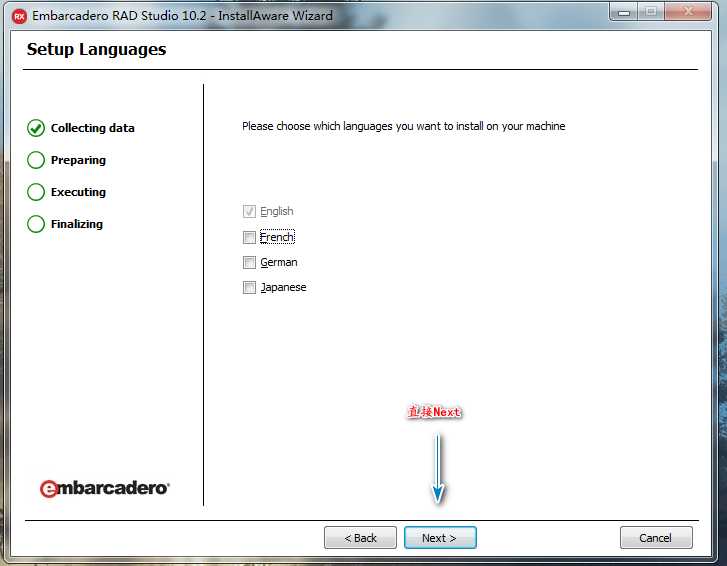
Task: Click the 'Executing' step label
Action: click(x=78, y=192)
